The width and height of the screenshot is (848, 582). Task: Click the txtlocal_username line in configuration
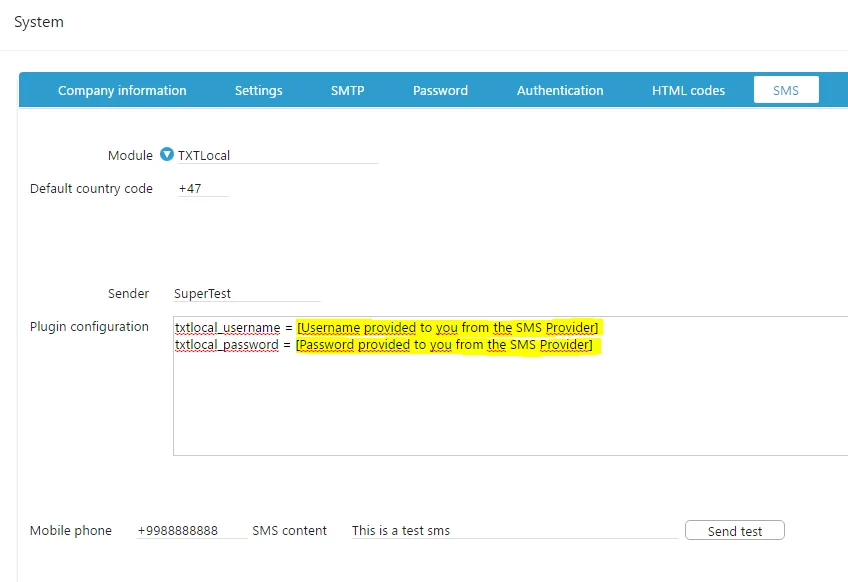[386, 327]
